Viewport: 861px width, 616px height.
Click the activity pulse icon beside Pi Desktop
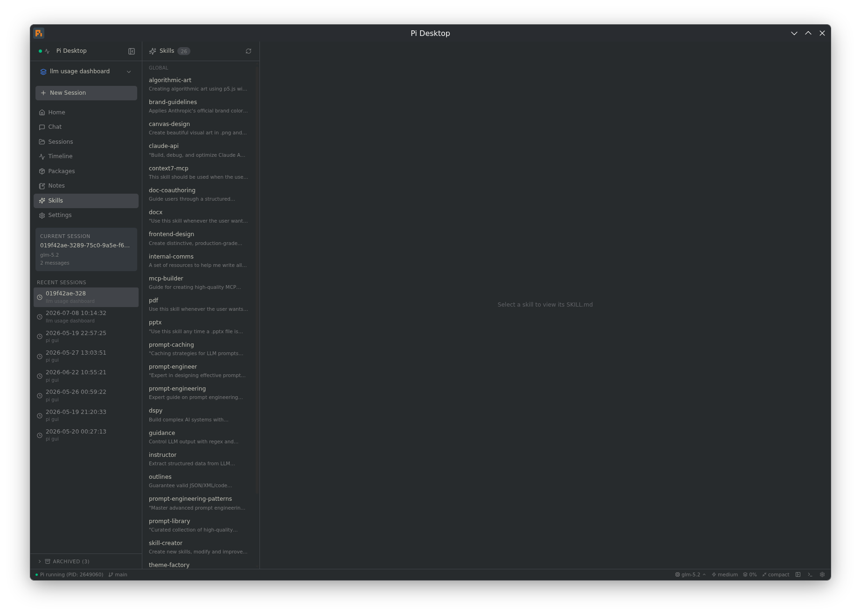[x=47, y=51]
